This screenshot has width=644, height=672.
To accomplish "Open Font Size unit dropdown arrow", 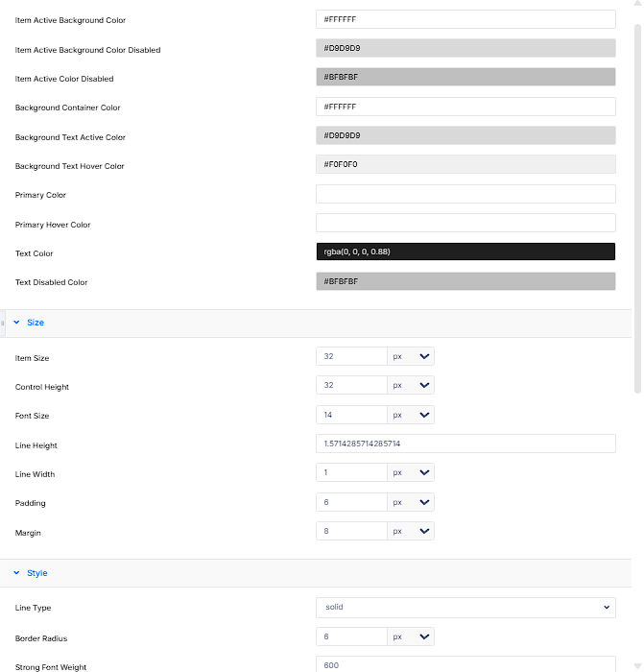I will (424, 415).
